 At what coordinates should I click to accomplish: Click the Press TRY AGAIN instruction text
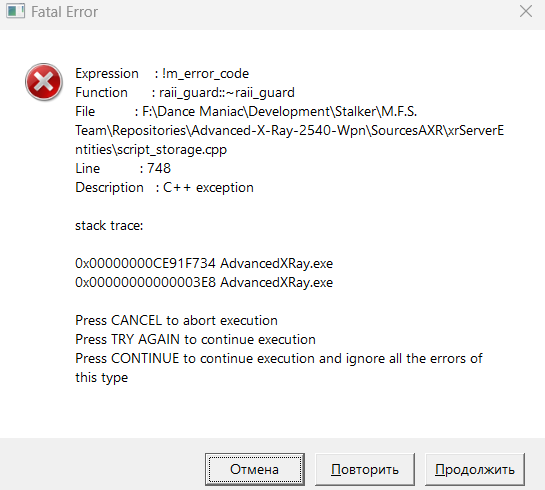coord(195,340)
